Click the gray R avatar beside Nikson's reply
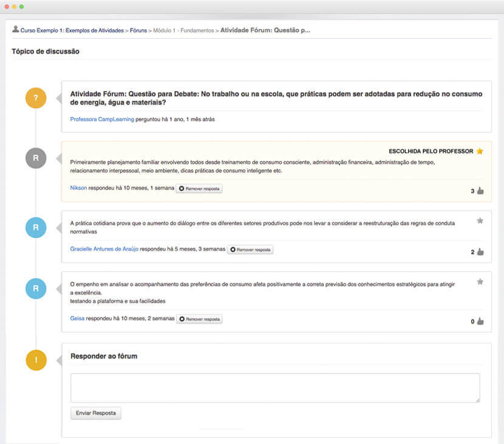This screenshot has width=504, height=444. 36,158
